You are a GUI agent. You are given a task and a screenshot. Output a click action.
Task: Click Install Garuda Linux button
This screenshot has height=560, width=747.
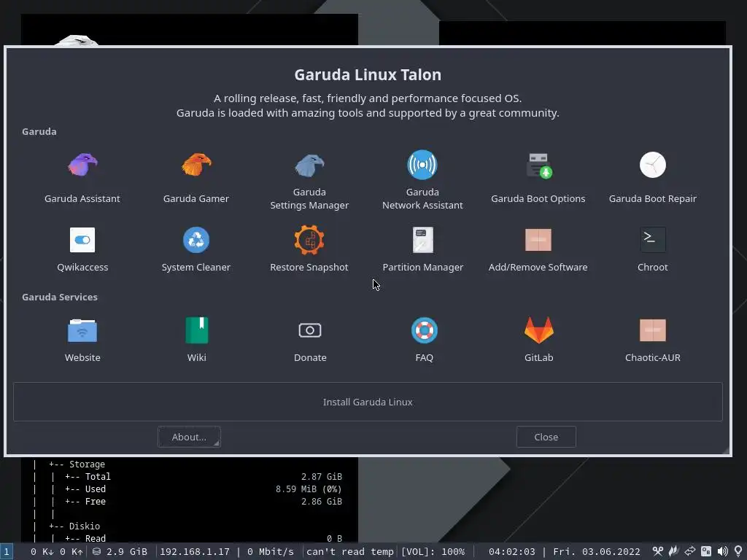tap(368, 402)
